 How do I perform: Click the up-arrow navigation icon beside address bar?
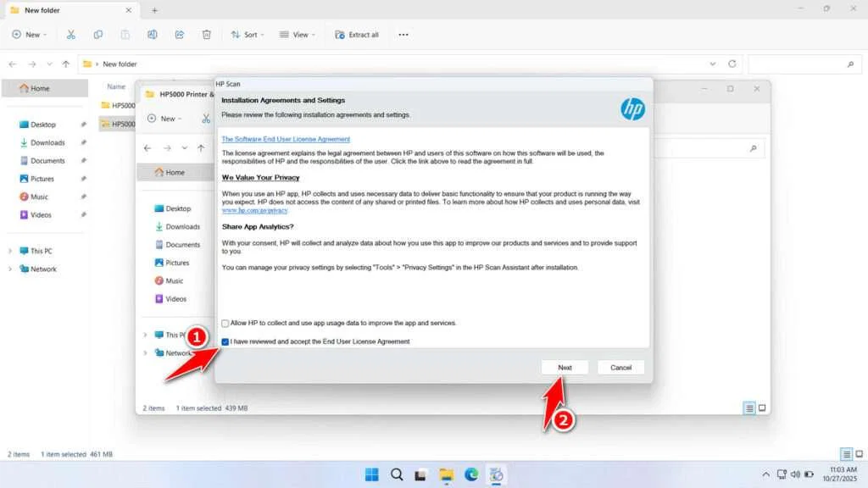(x=66, y=64)
